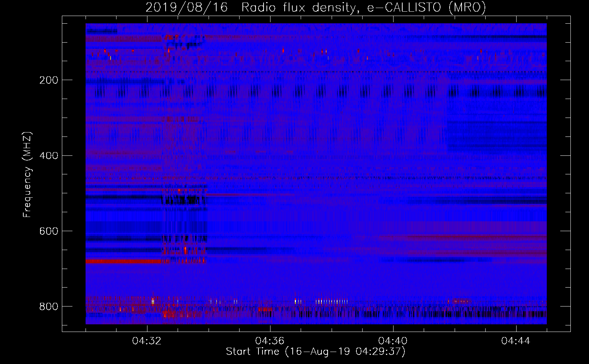Click the 04:40 time tick label

click(393, 341)
